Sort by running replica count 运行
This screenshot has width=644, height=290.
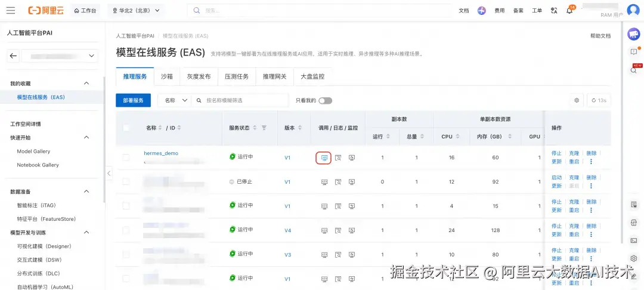pos(388,137)
